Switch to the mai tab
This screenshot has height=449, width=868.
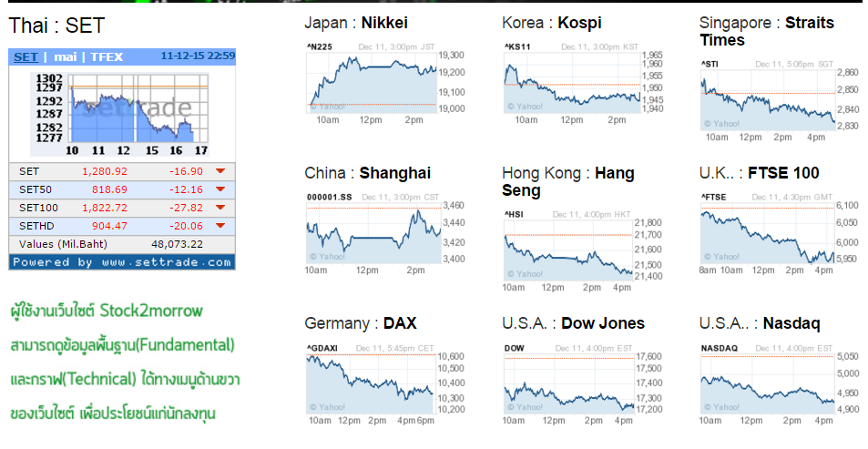(x=66, y=57)
